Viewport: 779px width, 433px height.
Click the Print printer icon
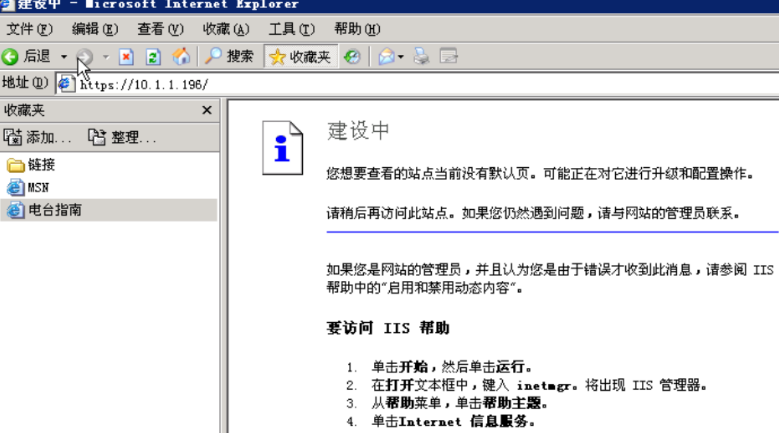click(421, 57)
